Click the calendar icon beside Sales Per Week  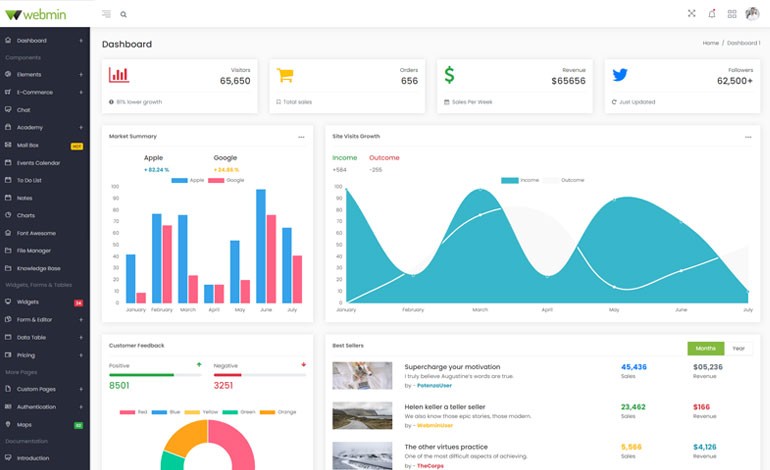coord(446,102)
